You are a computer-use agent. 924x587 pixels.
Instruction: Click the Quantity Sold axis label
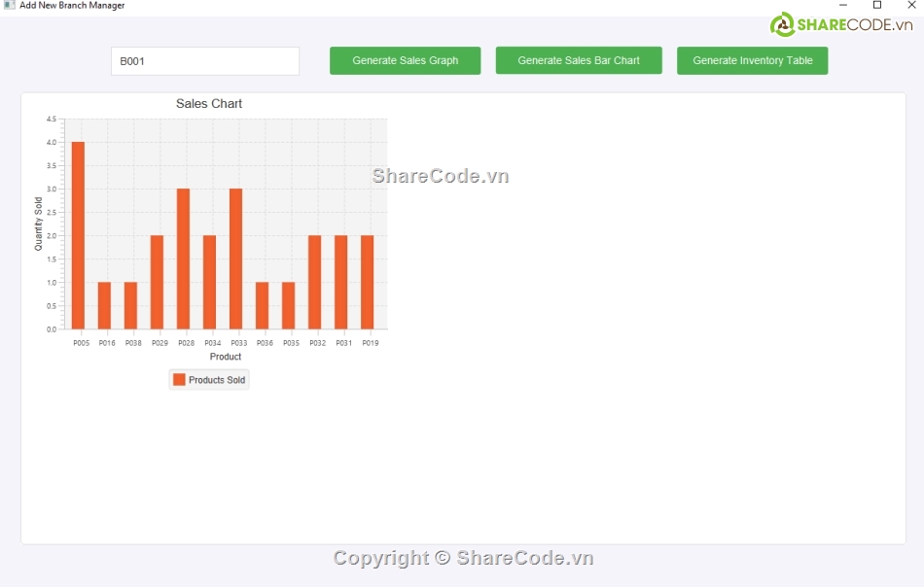(x=39, y=224)
